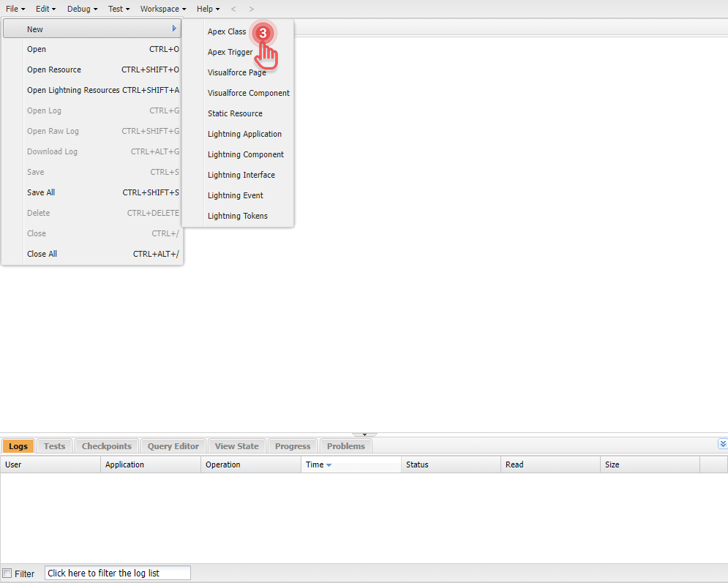Collapse the Logs panel via double-chevron icon
Screen dimensions: 728x583
[722, 443]
